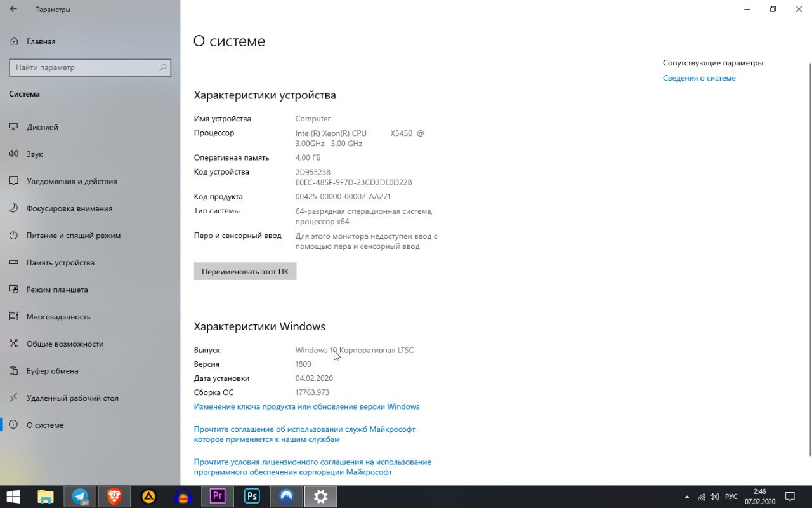Viewport: 812px width, 508px height.
Task: Click the search magnifier icon
Action: pos(163,67)
